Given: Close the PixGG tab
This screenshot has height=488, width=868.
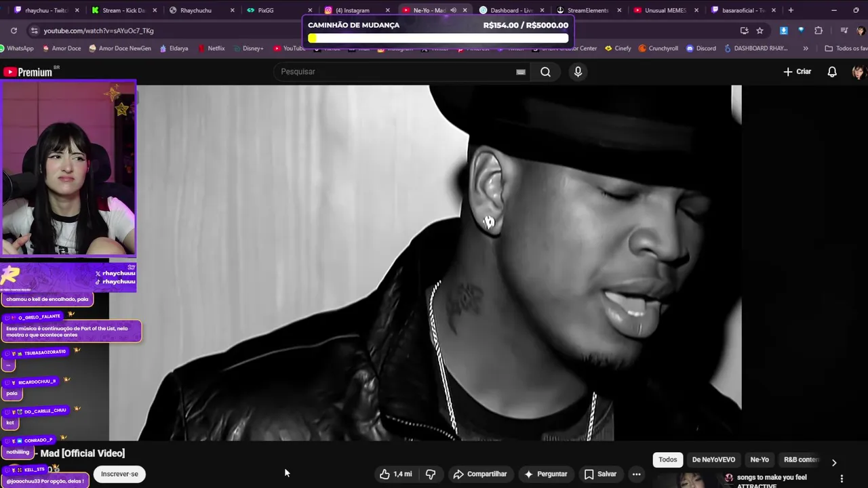Looking at the screenshot, I should point(310,10).
